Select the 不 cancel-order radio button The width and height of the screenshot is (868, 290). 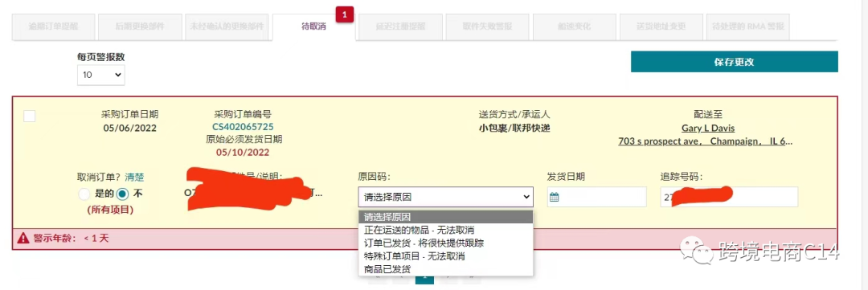tap(123, 194)
